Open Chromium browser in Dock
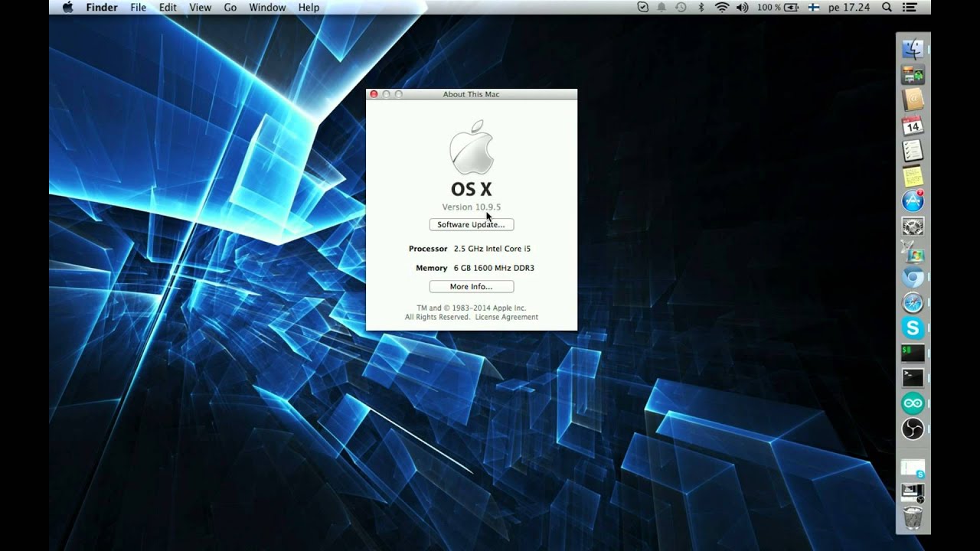980x551 pixels. (x=913, y=277)
